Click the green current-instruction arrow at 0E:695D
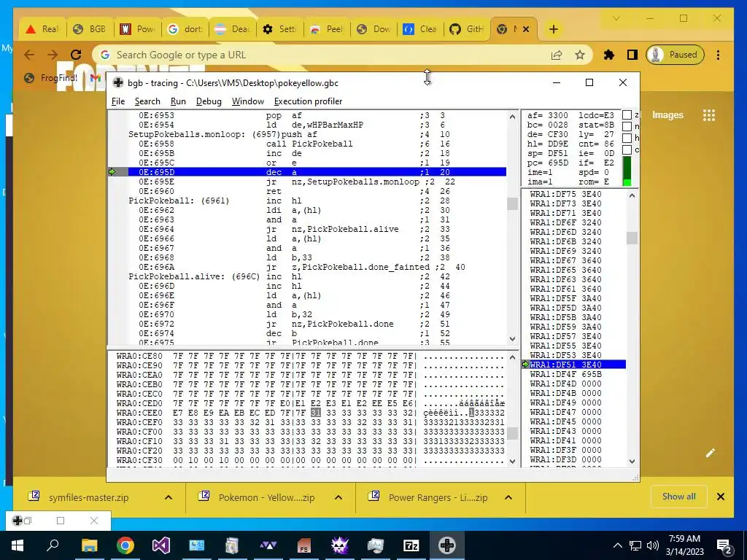This screenshot has height=560, width=747. [112, 172]
